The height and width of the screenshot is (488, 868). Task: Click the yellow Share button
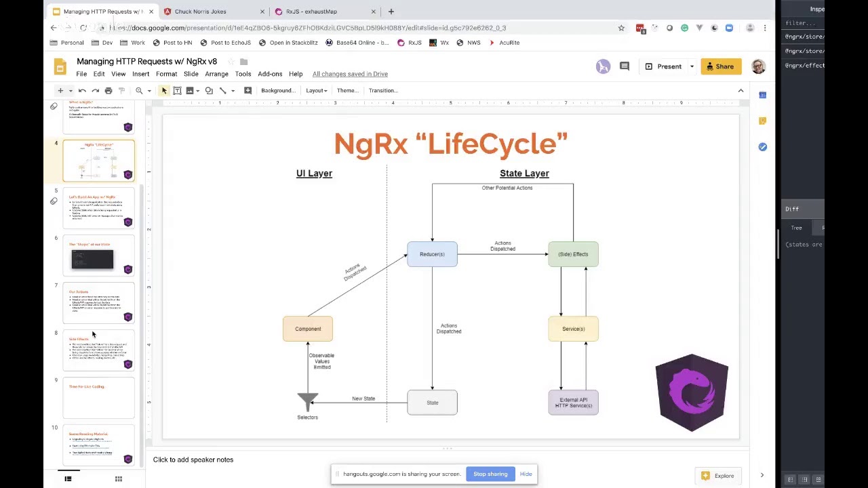coord(720,66)
